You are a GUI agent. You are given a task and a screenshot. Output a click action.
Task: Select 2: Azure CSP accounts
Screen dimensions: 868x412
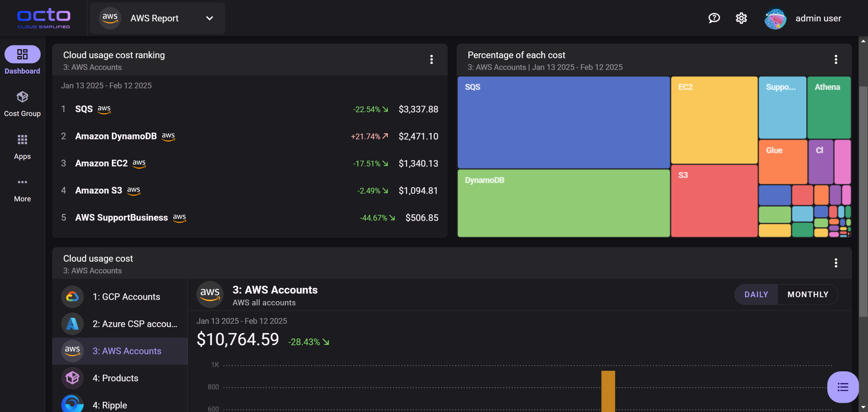click(x=120, y=324)
